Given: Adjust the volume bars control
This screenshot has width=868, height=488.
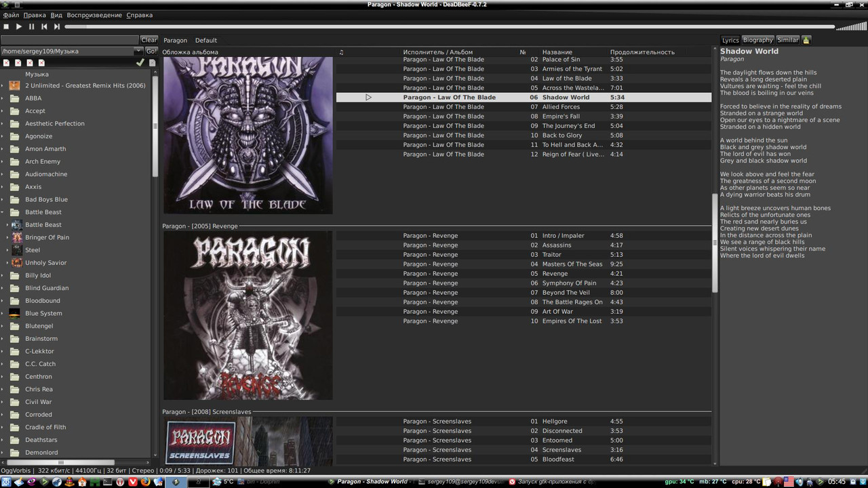Looking at the screenshot, I should point(851,26).
